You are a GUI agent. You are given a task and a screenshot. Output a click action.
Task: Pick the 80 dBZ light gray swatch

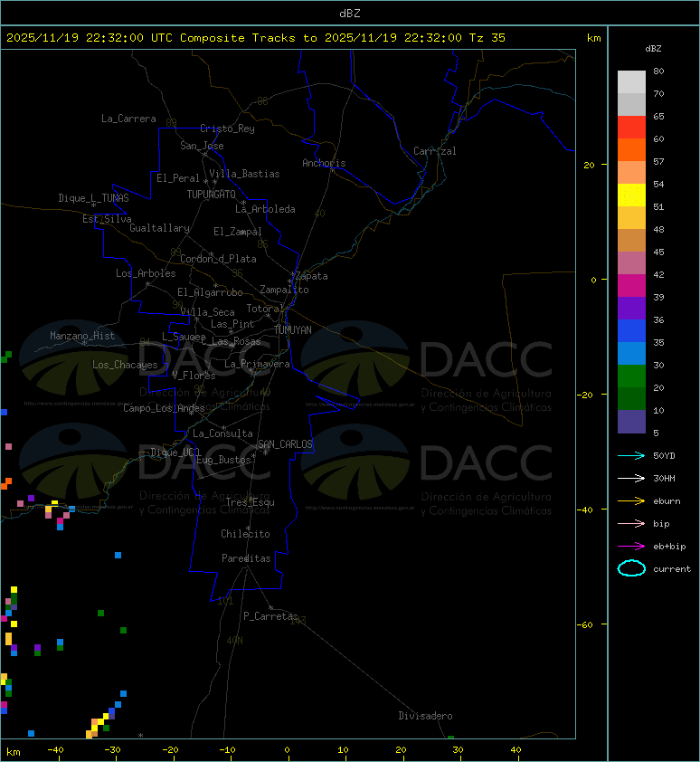pyautogui.click(x=631, y=82)
